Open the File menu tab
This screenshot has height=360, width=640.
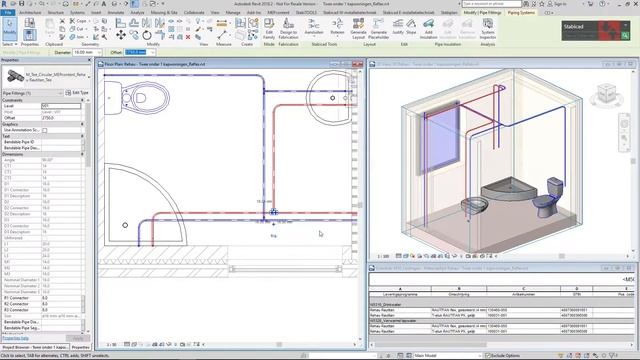[x=8, y=13]
